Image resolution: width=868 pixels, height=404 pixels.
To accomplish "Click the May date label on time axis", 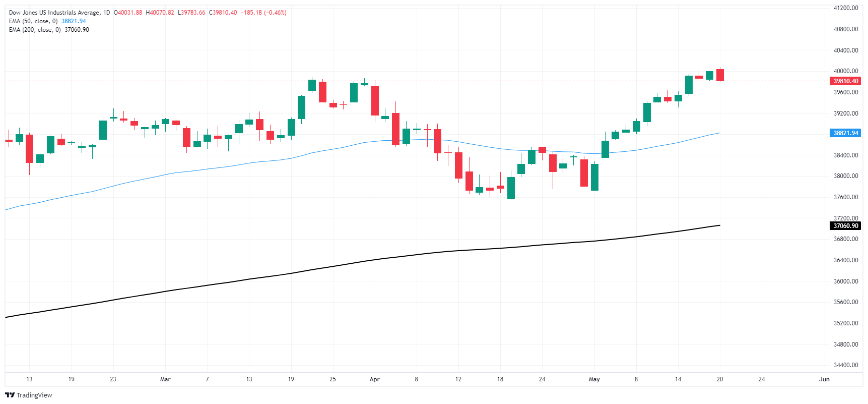I will [594, 379].
